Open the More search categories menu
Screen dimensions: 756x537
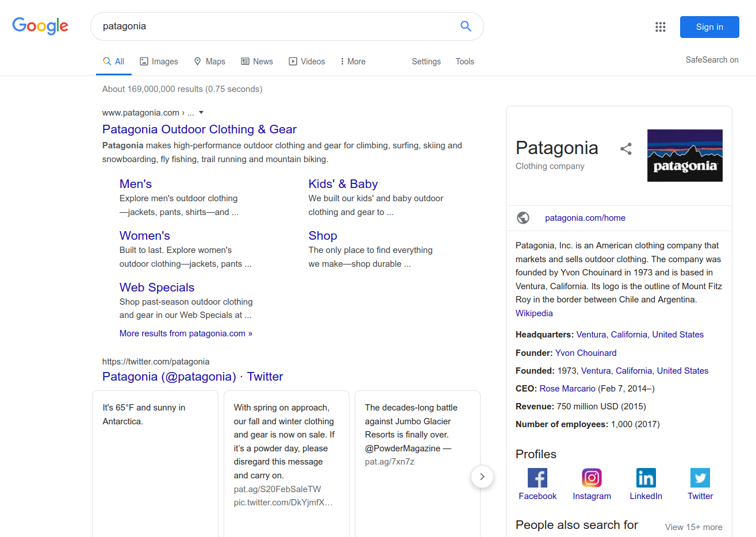pos(353,62)
